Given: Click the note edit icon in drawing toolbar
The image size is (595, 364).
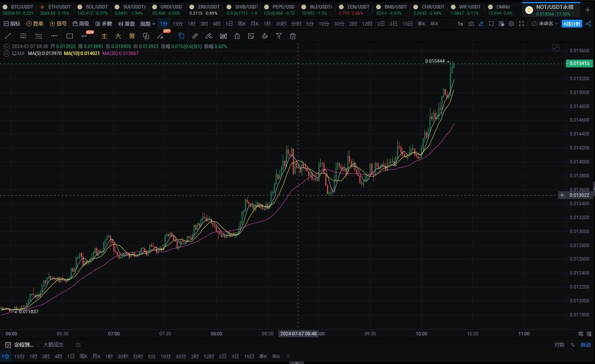Looking at the screenshot, I should tap(251, 36).
